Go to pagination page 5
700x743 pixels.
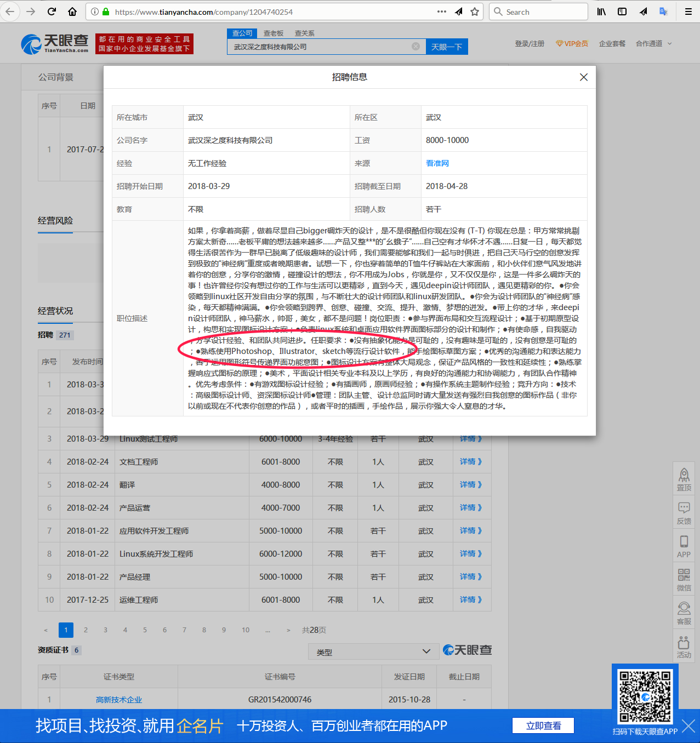point(145,630)
